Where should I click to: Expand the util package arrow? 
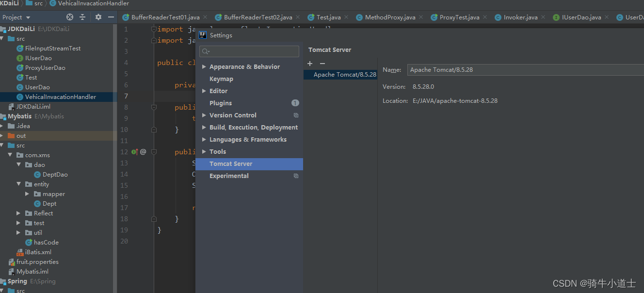[x=19, y=233]
